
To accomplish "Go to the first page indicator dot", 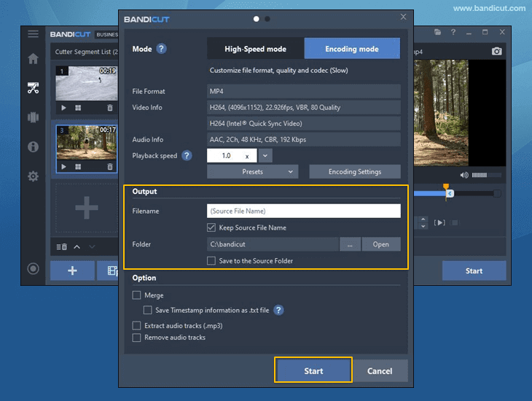I will point(256,19).
